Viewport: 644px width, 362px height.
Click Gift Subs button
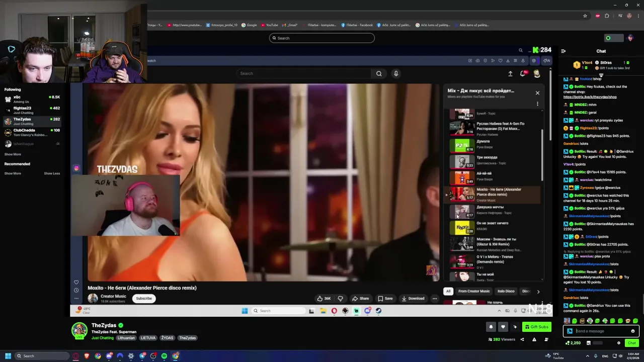[536, 327]
